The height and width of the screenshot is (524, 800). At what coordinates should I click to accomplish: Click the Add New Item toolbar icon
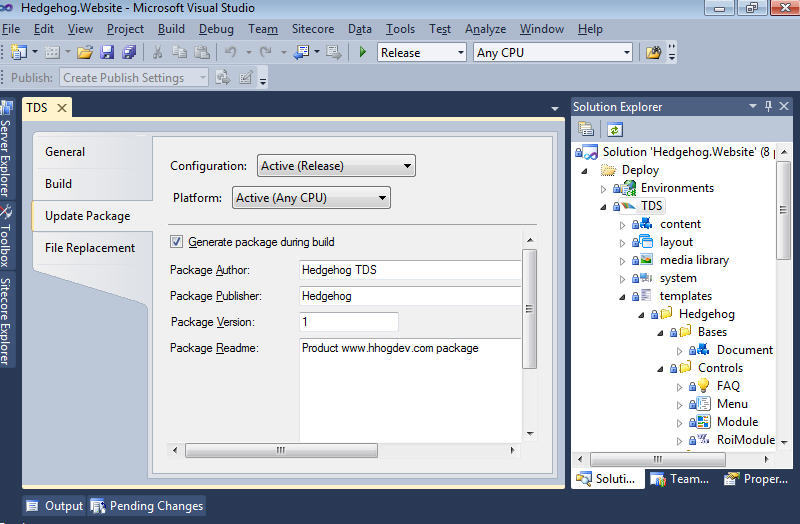pyautogui.click(x=52, y=52)
